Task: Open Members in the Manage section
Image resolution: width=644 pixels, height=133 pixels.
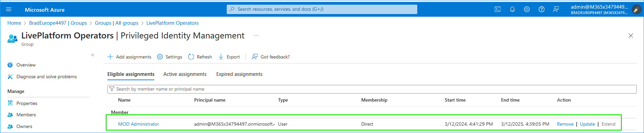Action: click(26, 115)
